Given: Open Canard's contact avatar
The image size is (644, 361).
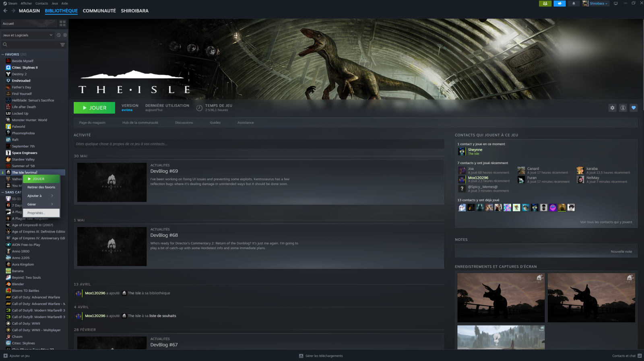Looking at the screenshot, I should coord(521,170).
